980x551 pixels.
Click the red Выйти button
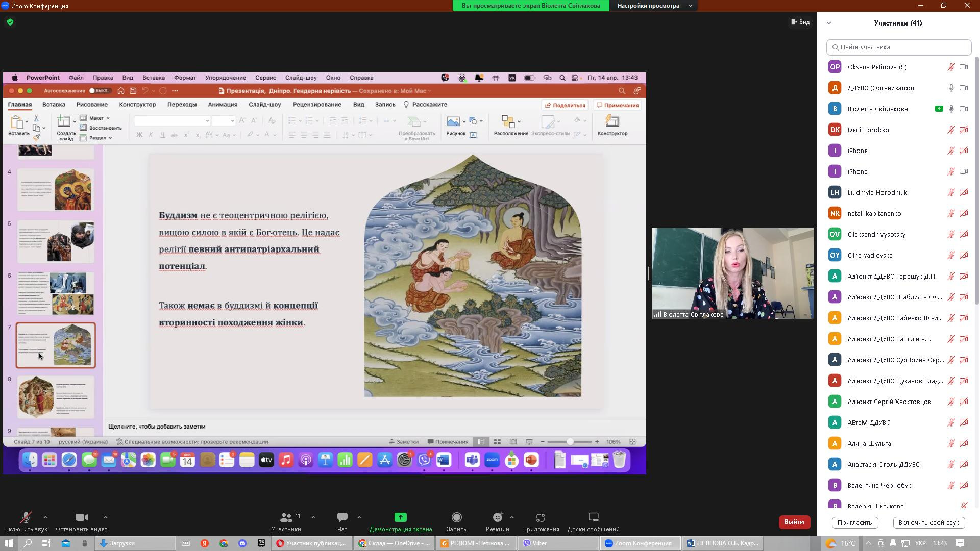coord(794,522)
